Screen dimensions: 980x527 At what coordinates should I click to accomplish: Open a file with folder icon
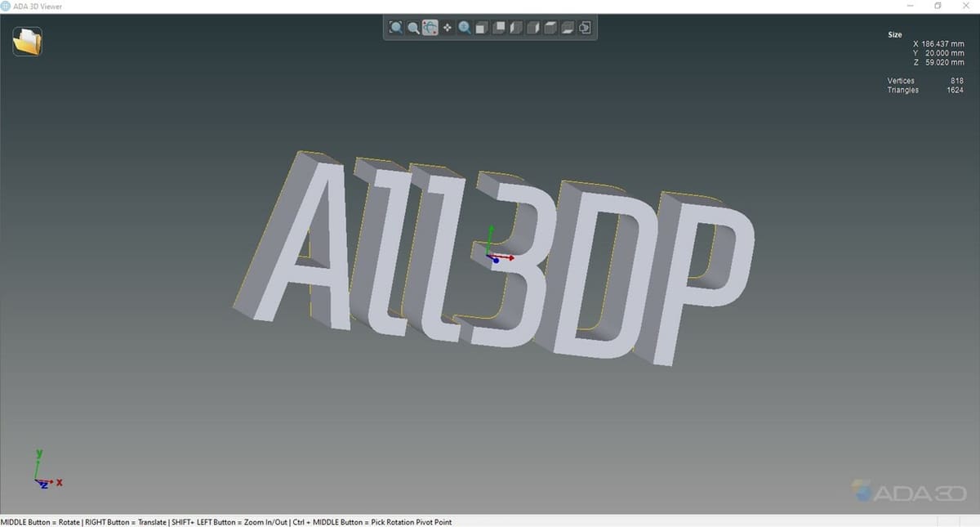[x=27, y=41]
